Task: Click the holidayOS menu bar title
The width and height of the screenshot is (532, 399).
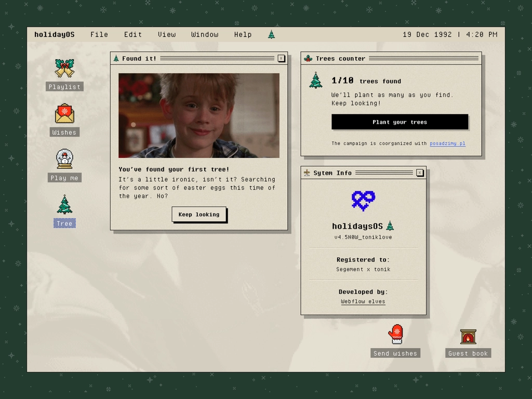Action: click(x=54, y=35)
